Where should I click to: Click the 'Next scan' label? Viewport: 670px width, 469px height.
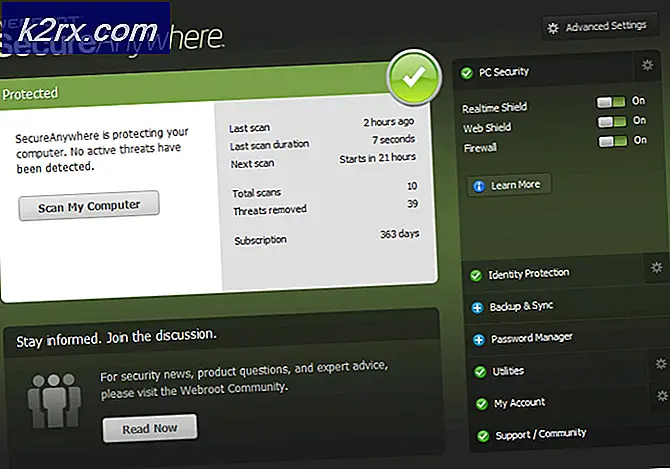[x=252, y=164]
